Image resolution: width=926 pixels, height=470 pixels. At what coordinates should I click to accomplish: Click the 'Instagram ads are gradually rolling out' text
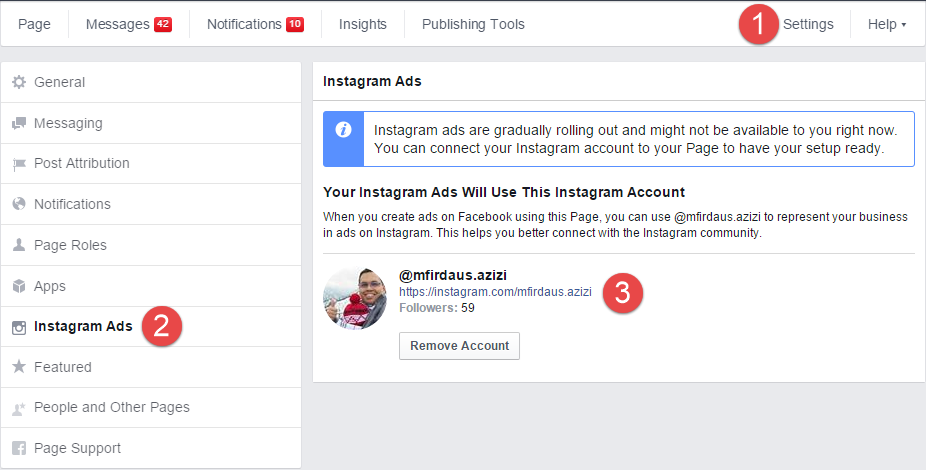pos(635,139)
